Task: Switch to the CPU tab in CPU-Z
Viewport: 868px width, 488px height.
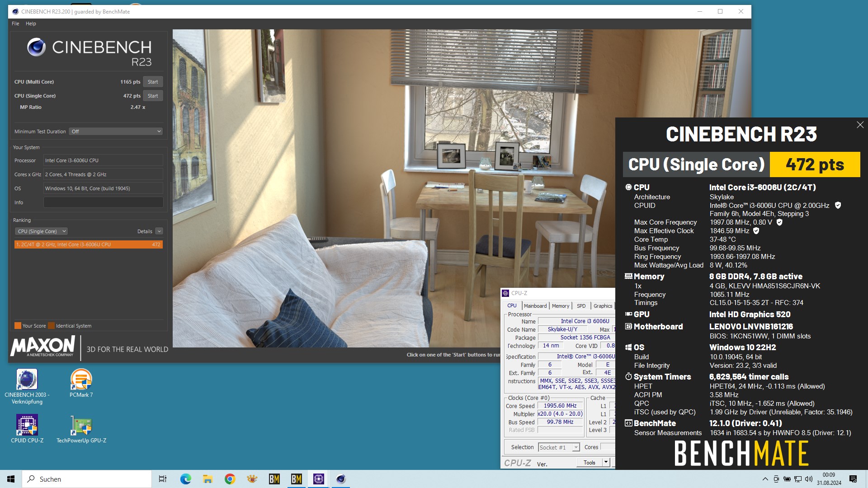Action: [512, 306]
